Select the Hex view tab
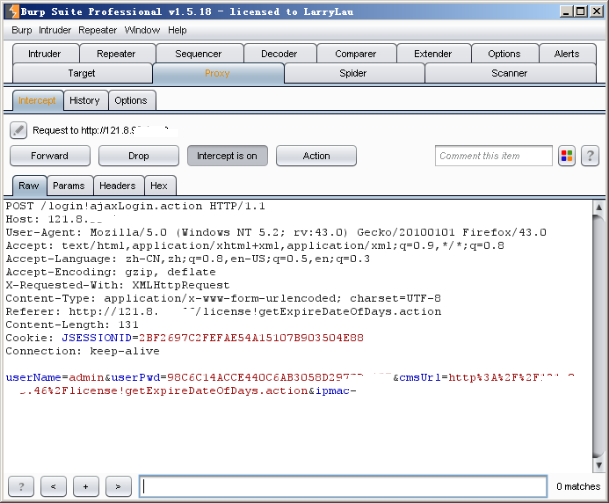This screenshot has height=503, width=609. point(158,186)
